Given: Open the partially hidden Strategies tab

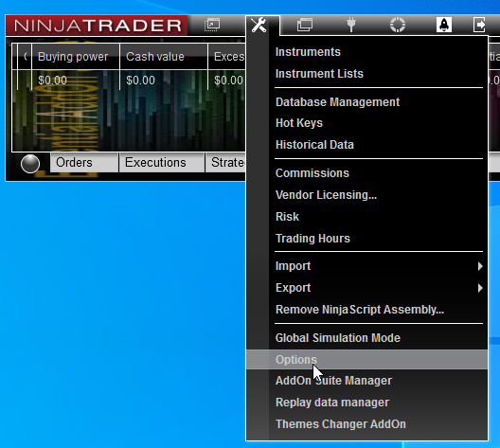Looking at the screenshot, I should 225,163.
